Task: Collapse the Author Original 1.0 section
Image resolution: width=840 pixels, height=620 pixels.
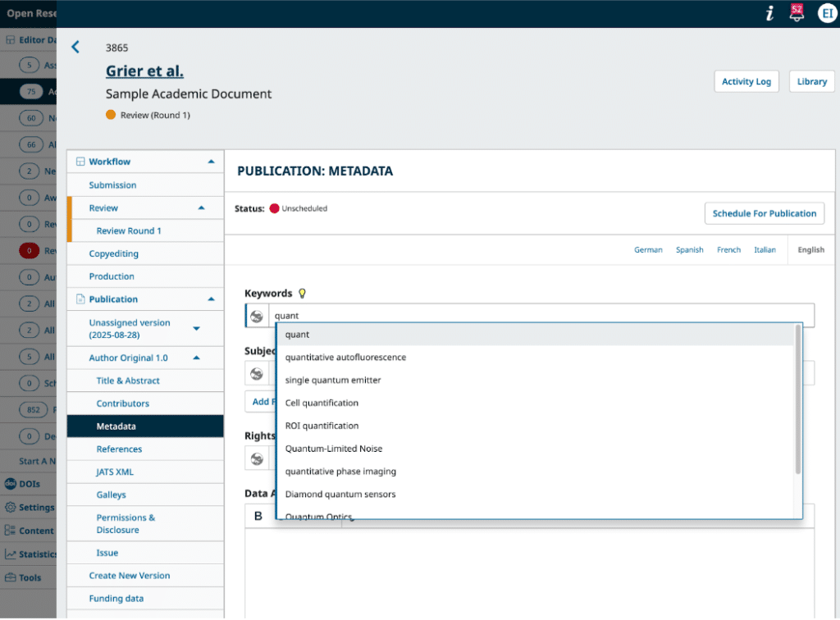Action: 196,358
